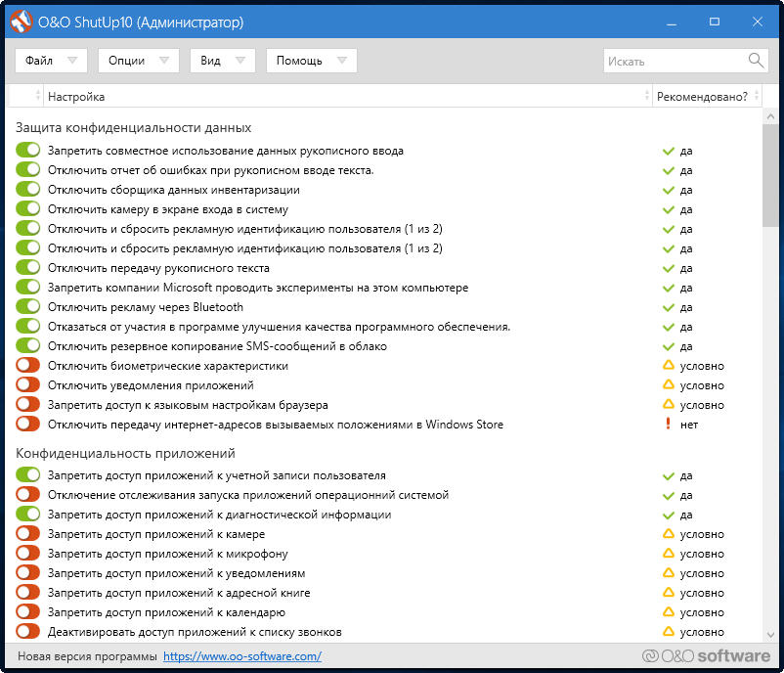
Task: Open the Опции menu
Action: click(x=139, y=61)
